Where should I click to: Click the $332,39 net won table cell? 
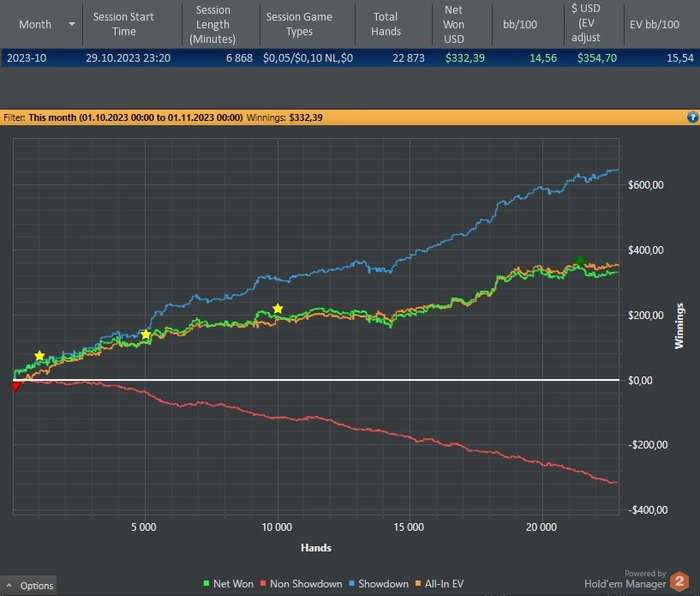click(x=465, y=58)
